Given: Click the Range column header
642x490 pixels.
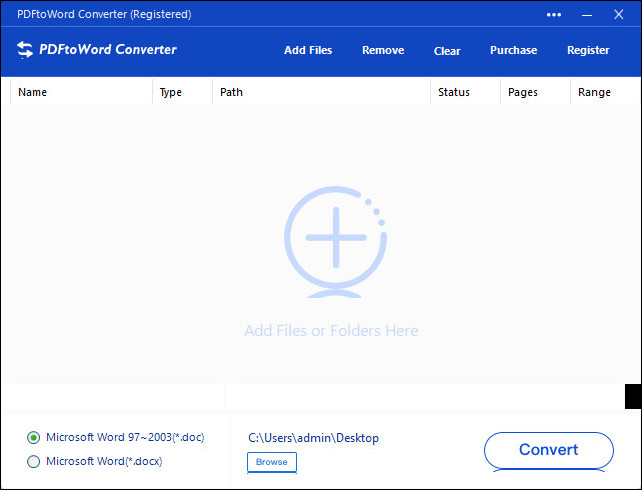Looking at the screenshot, I should coord(606,92).
